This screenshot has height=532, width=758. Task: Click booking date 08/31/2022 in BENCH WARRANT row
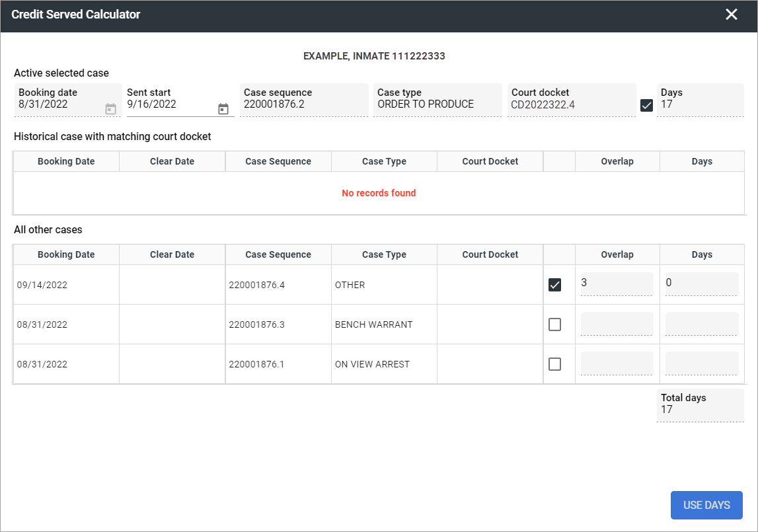(x=66, y=324)
